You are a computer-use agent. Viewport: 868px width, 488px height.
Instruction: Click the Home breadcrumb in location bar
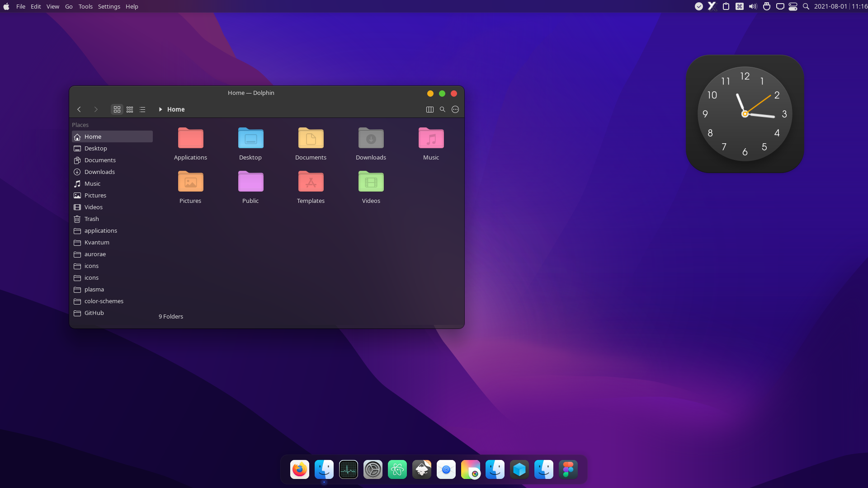[x=176, y=109]
